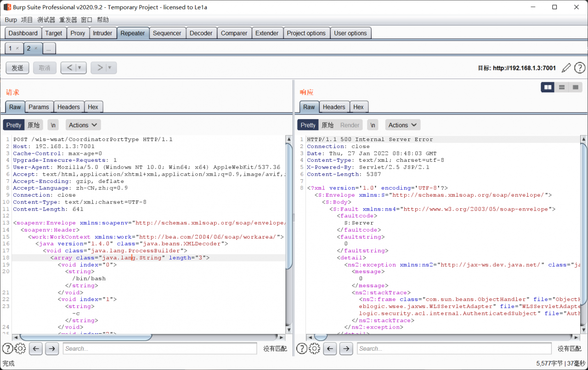Select Repeater sub-tab 1
The height and width of the screenshot is (370, 588).
pos(10,48)
